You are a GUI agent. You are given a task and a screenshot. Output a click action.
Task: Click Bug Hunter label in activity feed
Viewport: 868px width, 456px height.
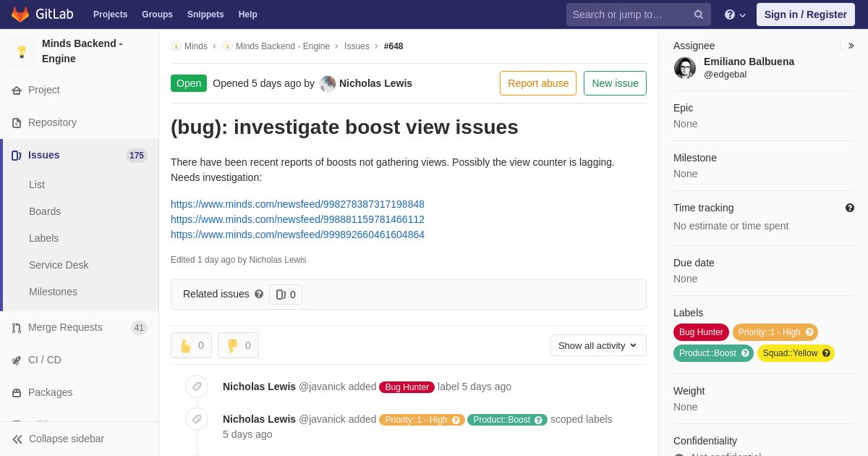(407, 387)
